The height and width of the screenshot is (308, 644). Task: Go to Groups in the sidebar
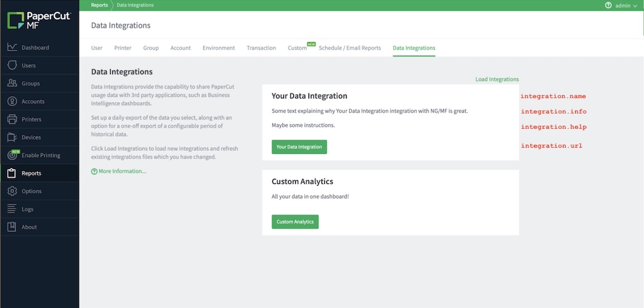tap(40, 83)
